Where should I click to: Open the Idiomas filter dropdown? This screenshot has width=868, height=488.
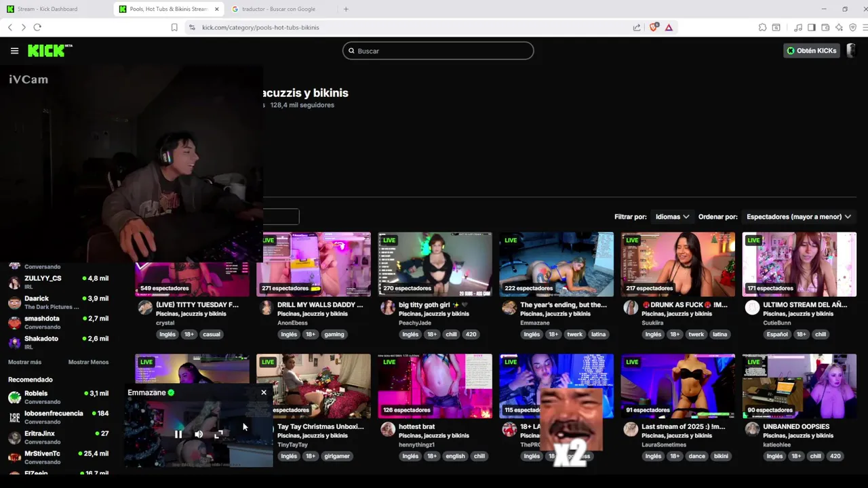(x=672, y=217)
